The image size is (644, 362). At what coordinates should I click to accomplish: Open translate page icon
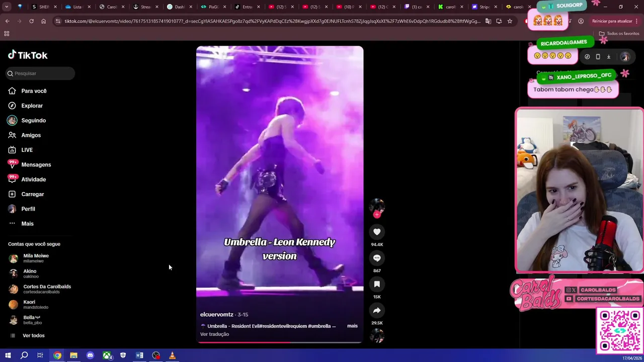488,21
